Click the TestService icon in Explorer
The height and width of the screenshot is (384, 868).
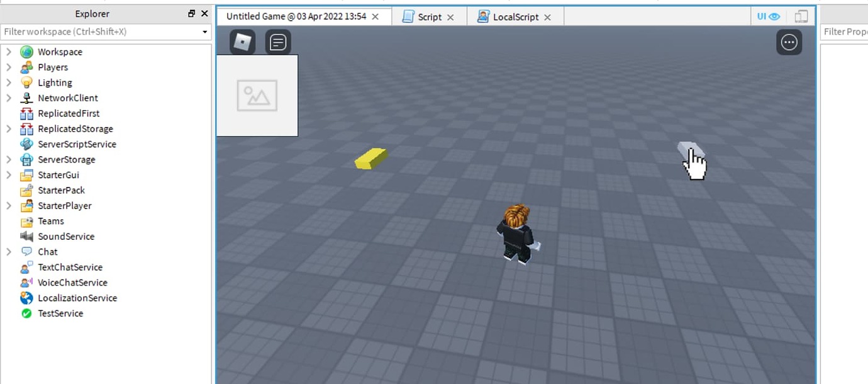pos(26,313)
